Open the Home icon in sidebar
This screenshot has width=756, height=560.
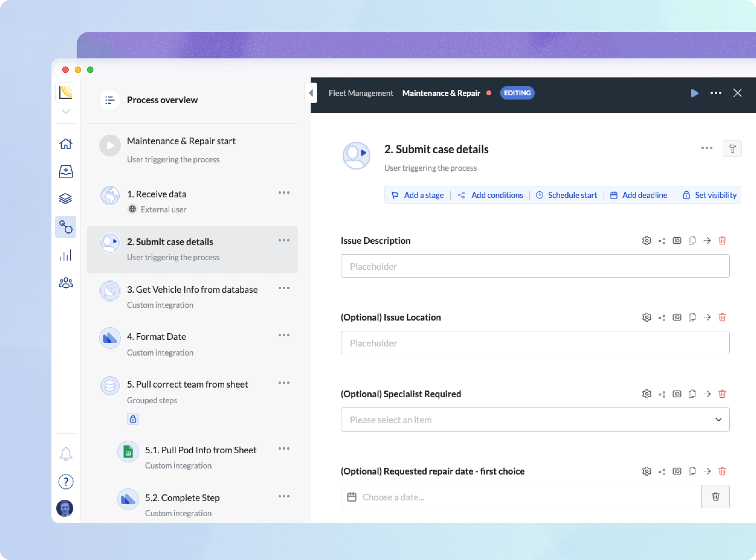[66, 144]
